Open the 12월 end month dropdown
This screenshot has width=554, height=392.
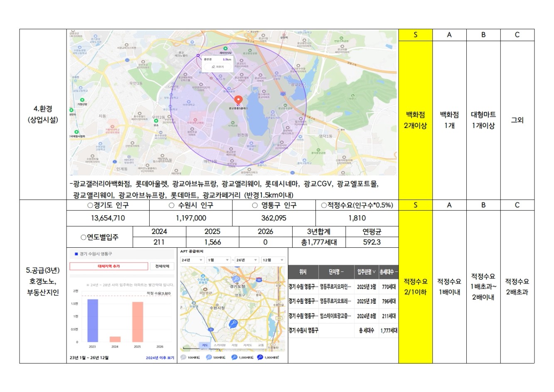click(273, 260)
